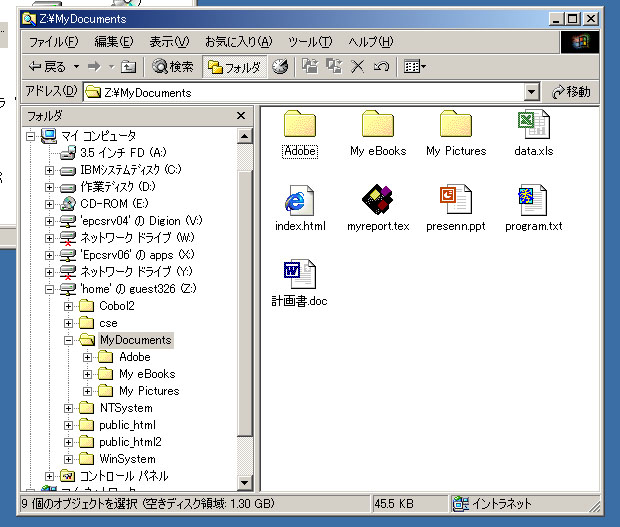This screenshot has height=527, width=620.
Task: Open the ヘルプ(H) menu
Action: pos(370,42)
